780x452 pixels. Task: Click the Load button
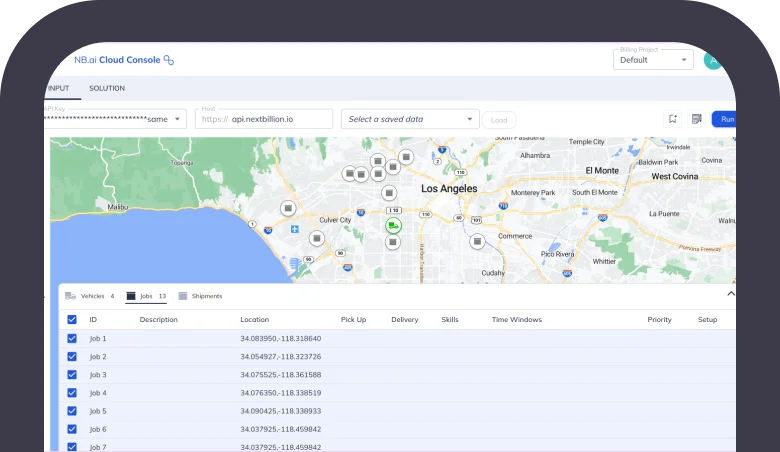point(499,120)
